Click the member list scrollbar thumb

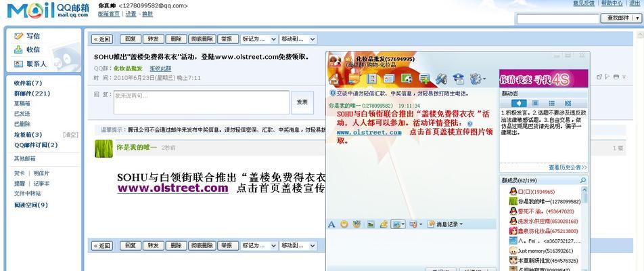584,197
